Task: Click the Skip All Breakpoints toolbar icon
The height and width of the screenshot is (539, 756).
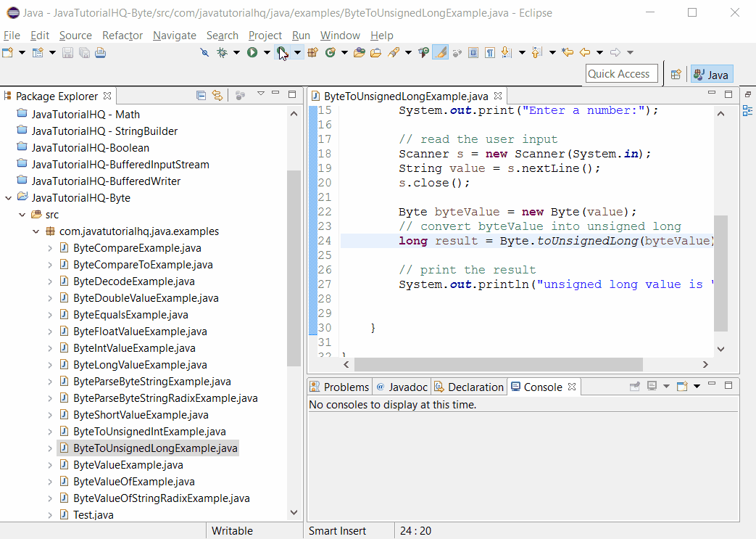Action: (204, 52)
